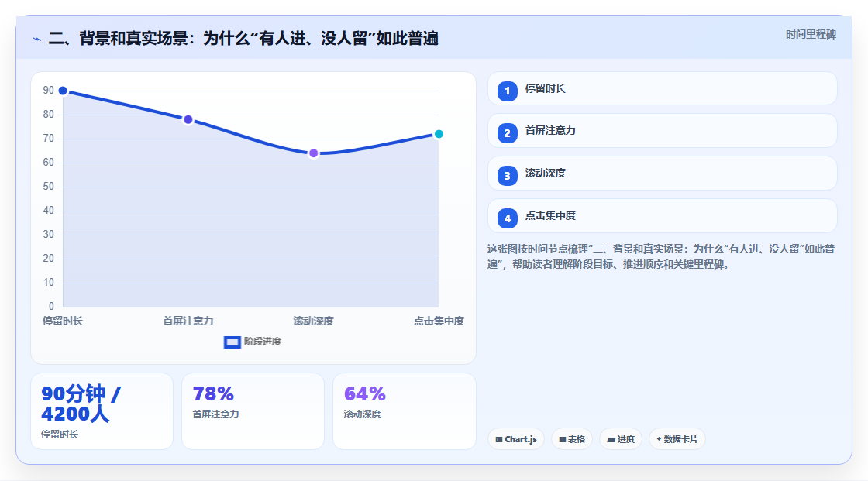Click the 表格 tag

[572, 439]
